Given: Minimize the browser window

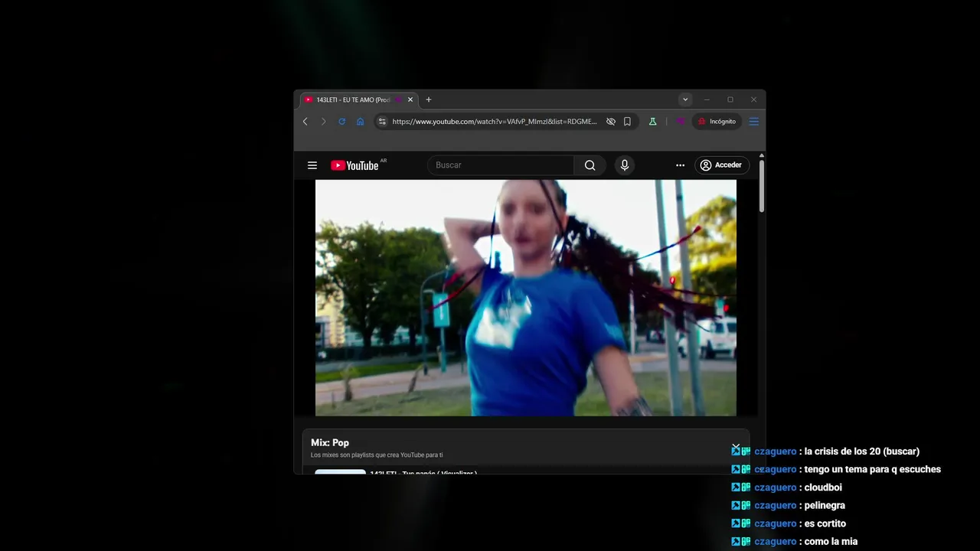Looking at the screenshot, I should tap(707, 99).
